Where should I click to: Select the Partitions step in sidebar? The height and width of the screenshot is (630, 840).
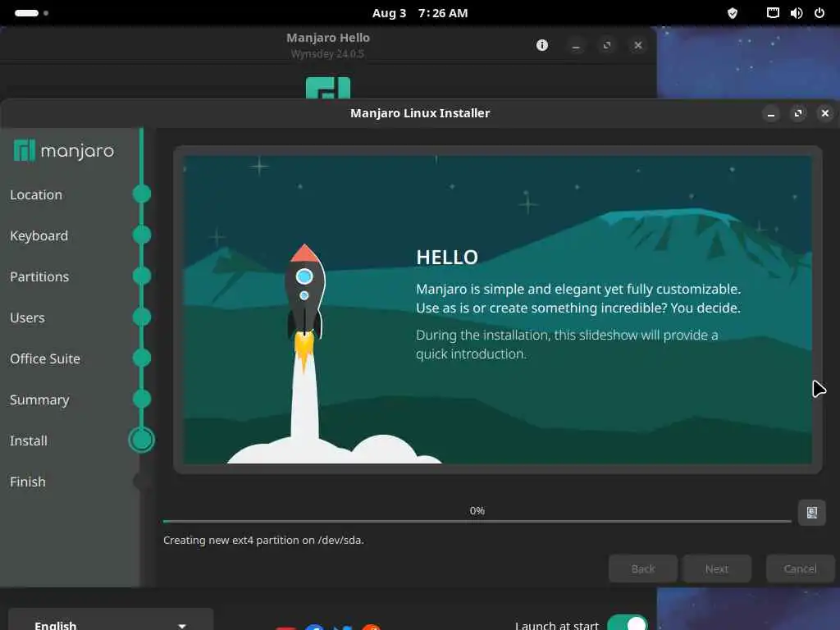[39, 277]
